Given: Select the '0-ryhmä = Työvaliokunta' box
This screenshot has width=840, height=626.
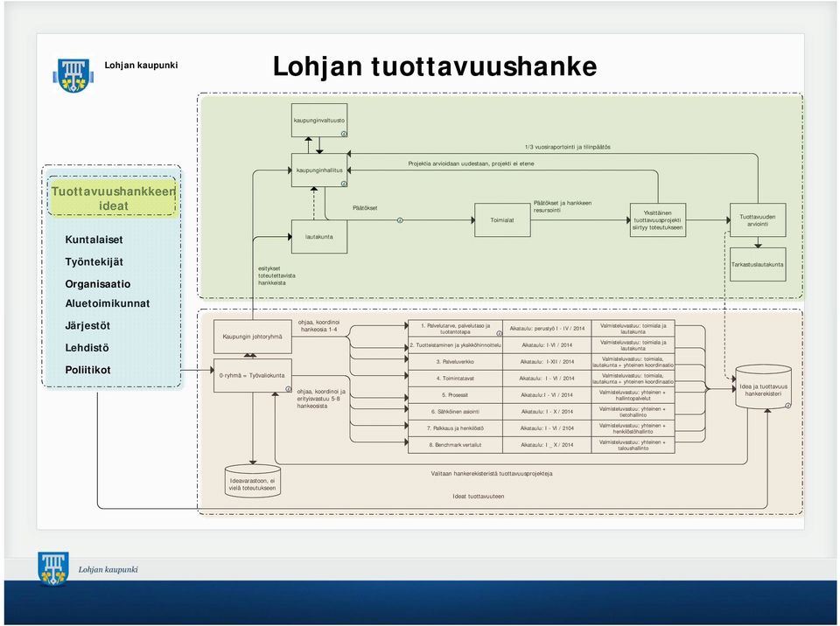Looking at the screenshot, I should pyautogui.click(x=252, y=376).
